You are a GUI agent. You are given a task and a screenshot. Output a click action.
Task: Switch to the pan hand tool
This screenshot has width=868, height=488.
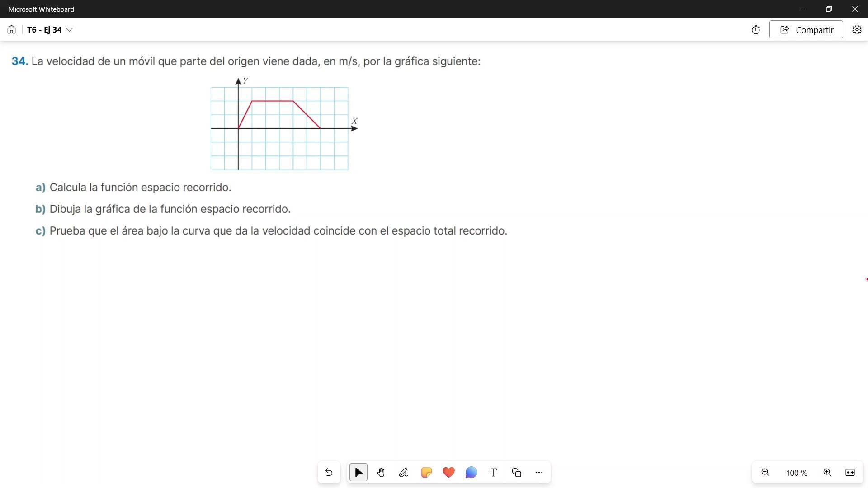coord(381,473)
